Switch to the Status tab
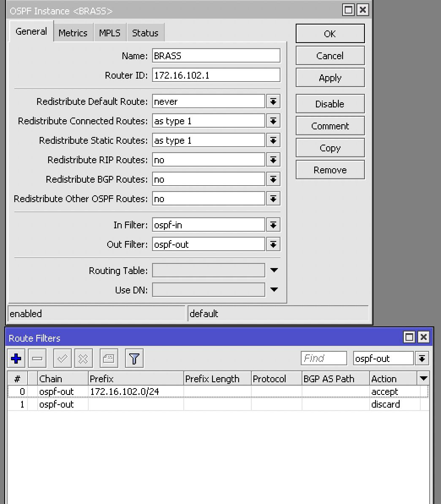This screenshot has width=441, height=504. (145, 33)
